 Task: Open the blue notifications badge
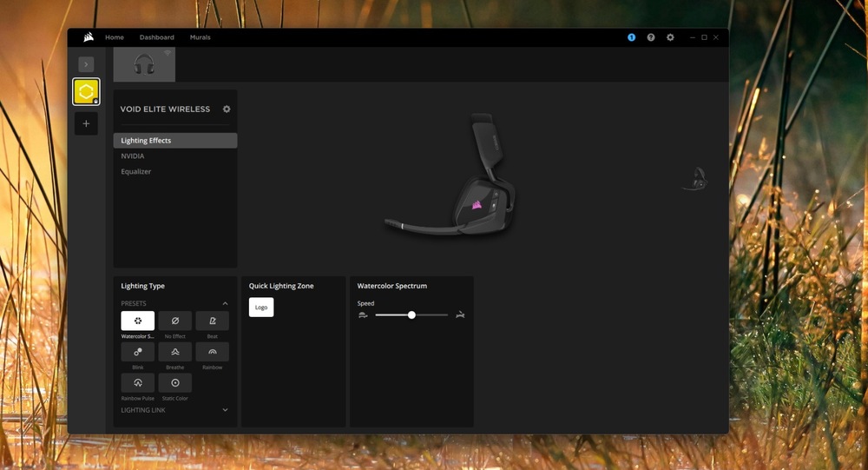(631, 37)
